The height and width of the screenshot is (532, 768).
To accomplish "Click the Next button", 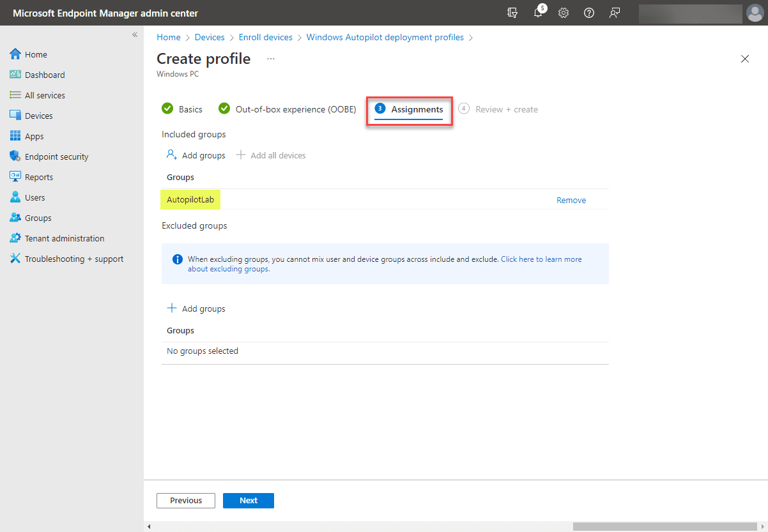I will [x=248, y=500].
